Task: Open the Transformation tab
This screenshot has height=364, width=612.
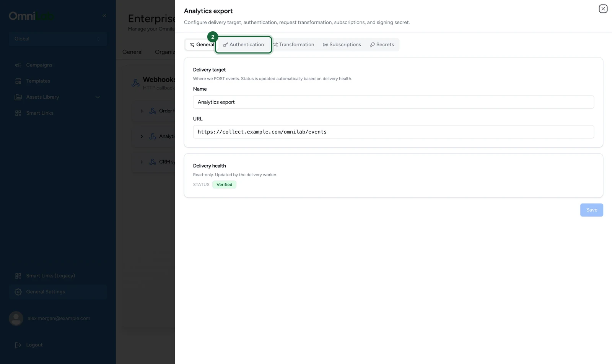Action: click(x=293, y=45)
